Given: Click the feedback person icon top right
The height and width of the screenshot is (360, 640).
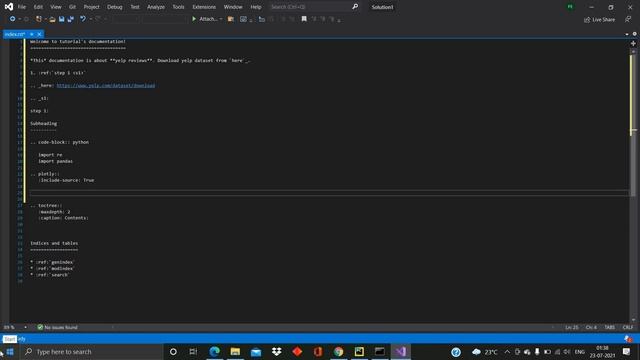Looking at the screenshot, I should [628, 20].
